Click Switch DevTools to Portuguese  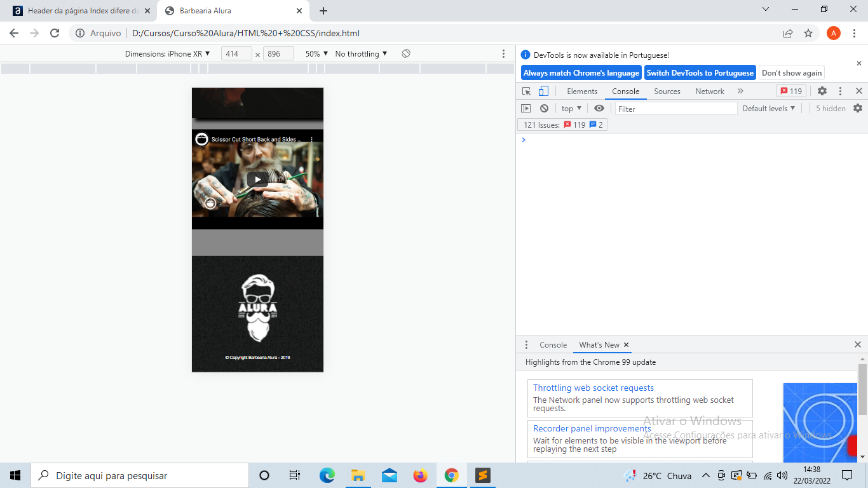click(x=700, y=73)
